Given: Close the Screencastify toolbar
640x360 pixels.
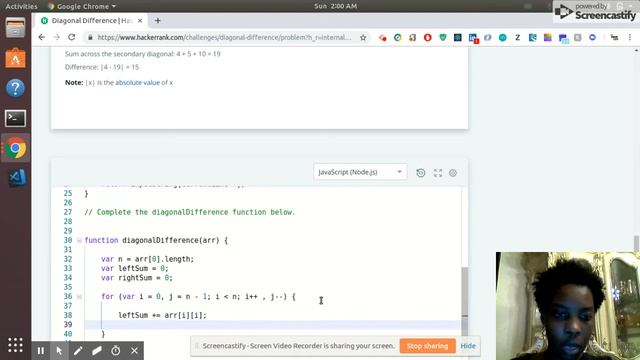Looking at the screenshot, I should click(x=134, y=351).
